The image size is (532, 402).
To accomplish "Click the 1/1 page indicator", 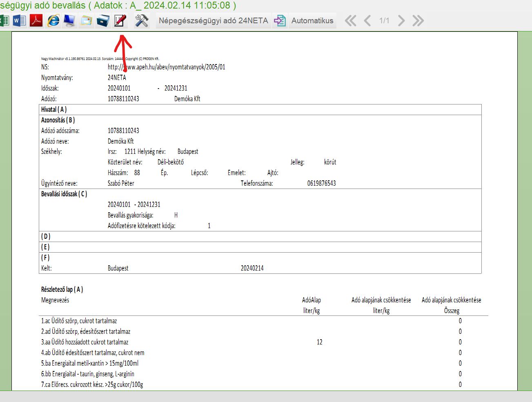I will [384, 20].
